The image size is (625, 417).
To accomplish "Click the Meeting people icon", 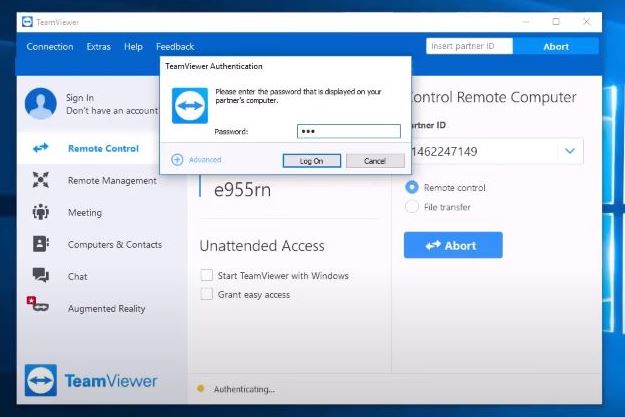I will point(41,212).
